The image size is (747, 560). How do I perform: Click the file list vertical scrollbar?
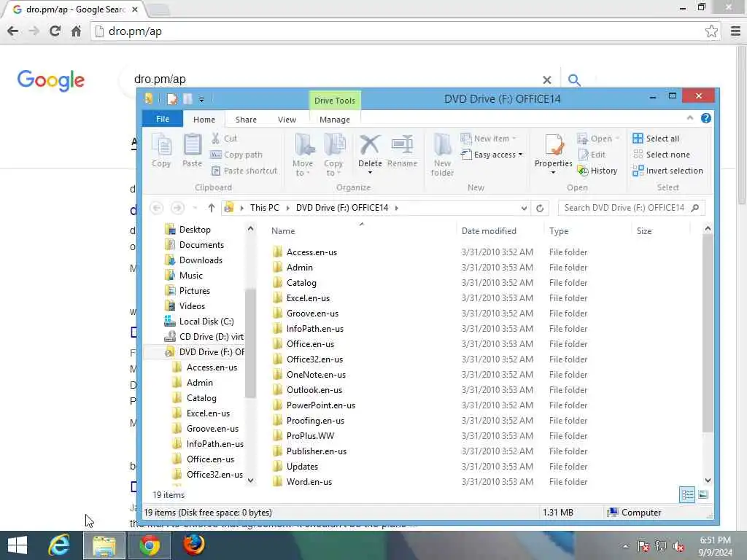pyautogui.click(x=708, y=333)
